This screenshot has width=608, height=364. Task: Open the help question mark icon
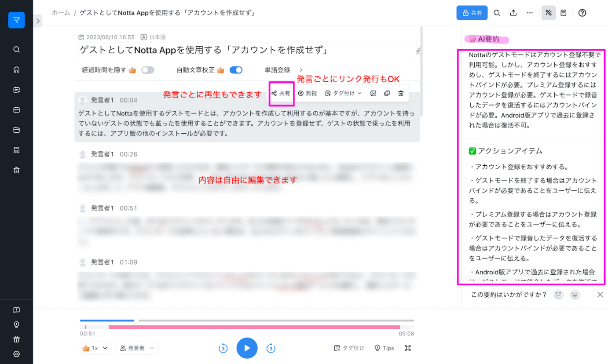point(582,13)
